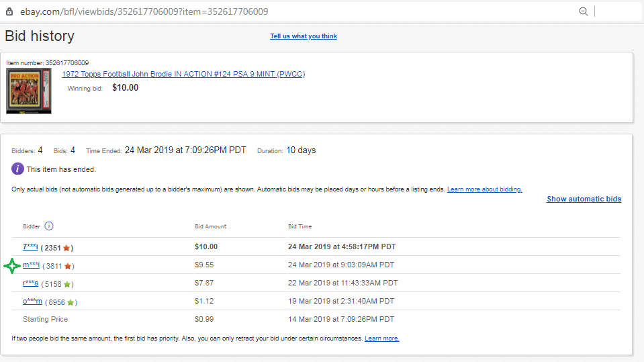Click the lock icon in address bar
Screen dimensions: 644x362
pos(9,11)
